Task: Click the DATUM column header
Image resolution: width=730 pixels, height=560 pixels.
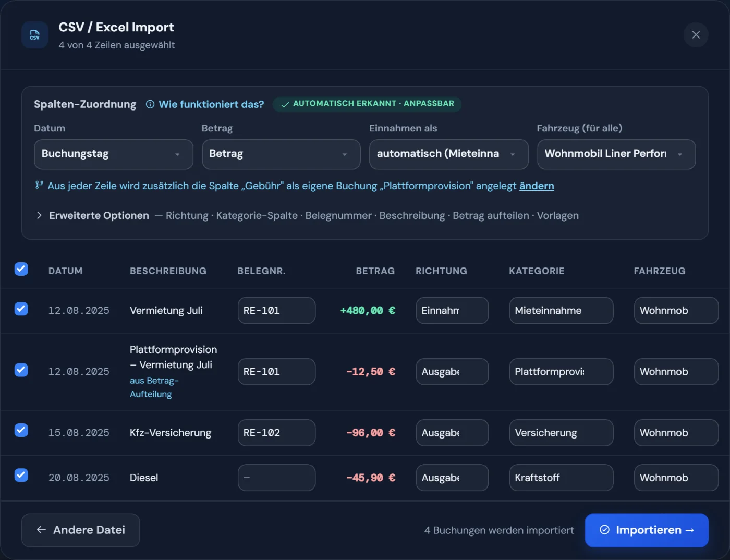Action: coord(66,271)
